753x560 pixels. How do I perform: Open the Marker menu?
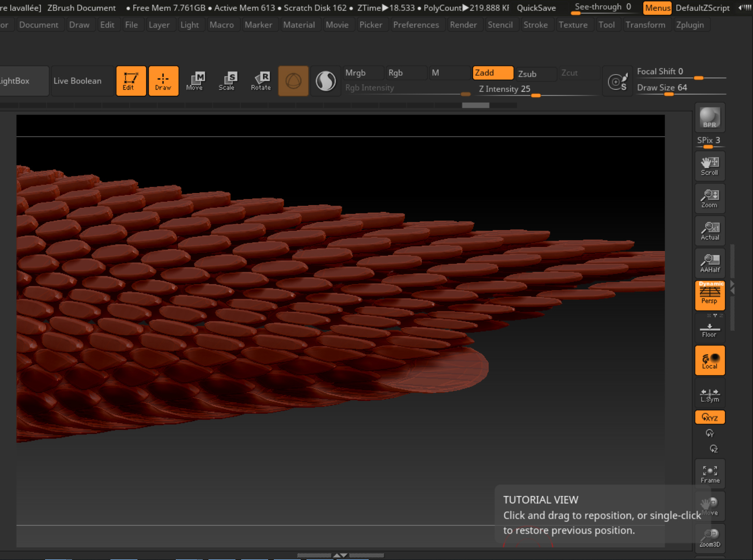click(x=259, y=25)
